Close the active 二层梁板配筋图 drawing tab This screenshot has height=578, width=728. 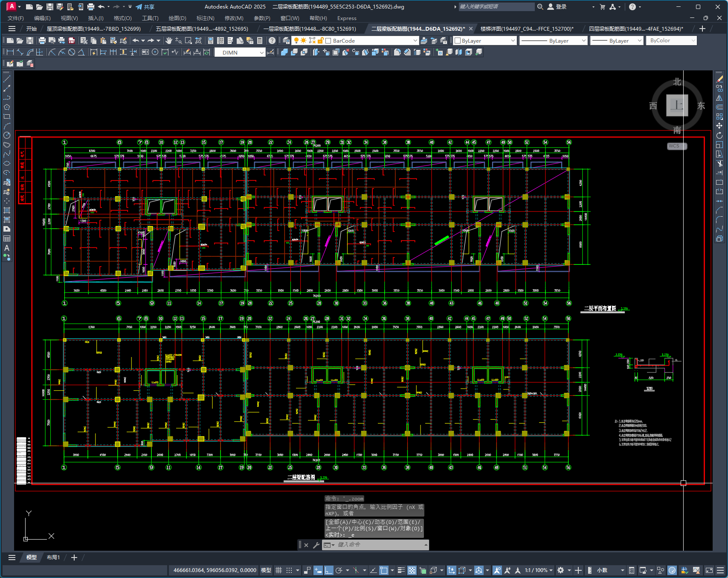471,29
